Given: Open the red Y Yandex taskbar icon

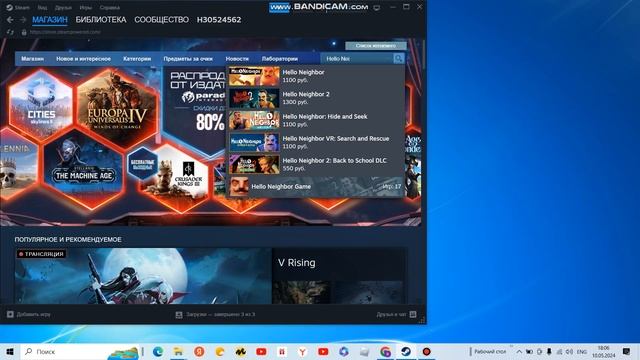Looking at the screenshot, I should 302,351.
